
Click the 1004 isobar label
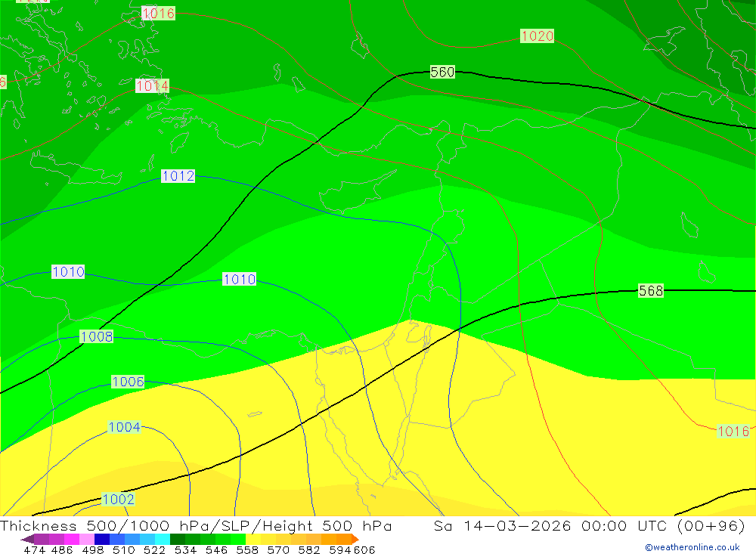click(x=125, y=427)
